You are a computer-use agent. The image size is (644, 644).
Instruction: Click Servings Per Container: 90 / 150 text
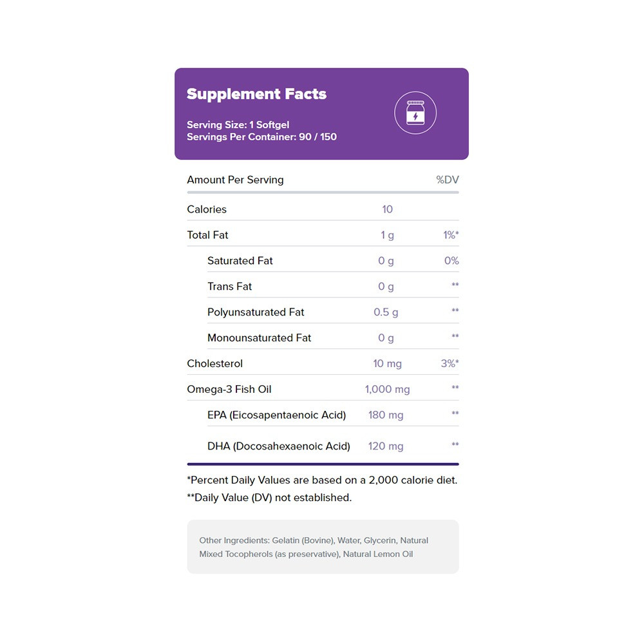click(x=261, y=137)
